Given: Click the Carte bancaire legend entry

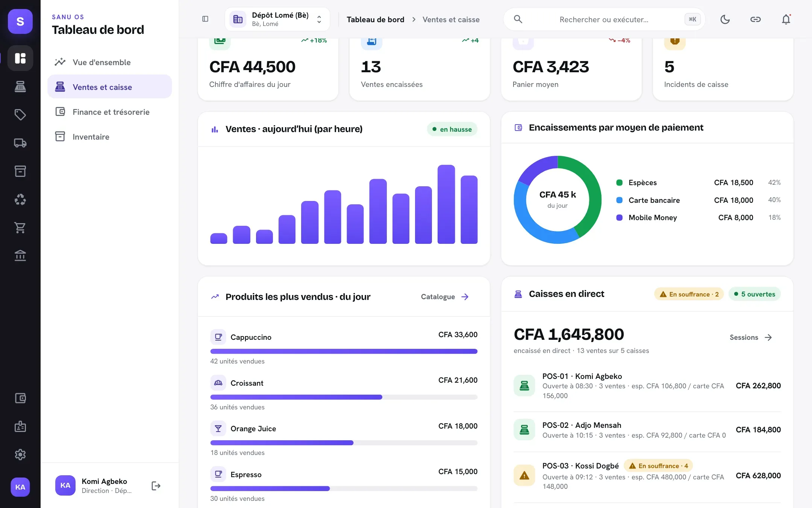Looking at the screenshot, I should [x=699, y=200].
